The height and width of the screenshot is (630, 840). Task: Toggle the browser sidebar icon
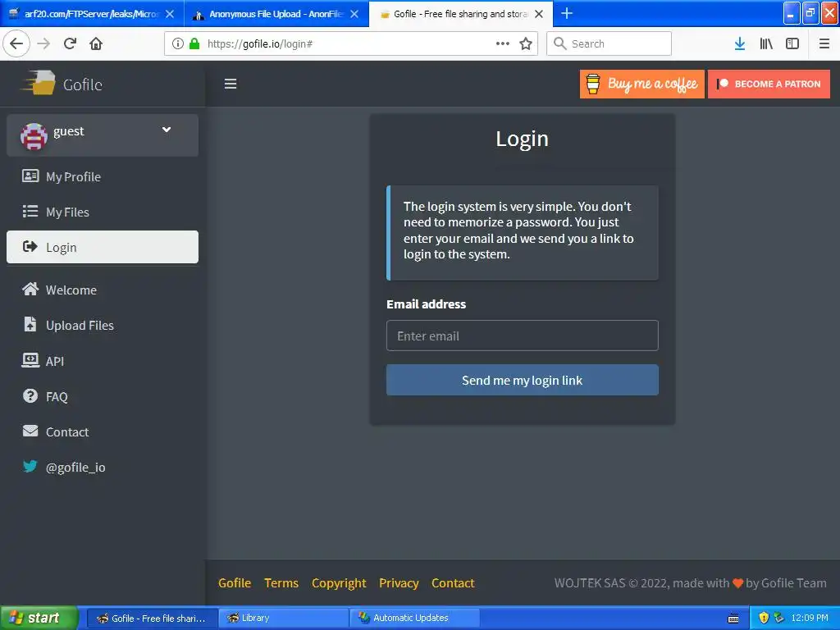(792, 43)
